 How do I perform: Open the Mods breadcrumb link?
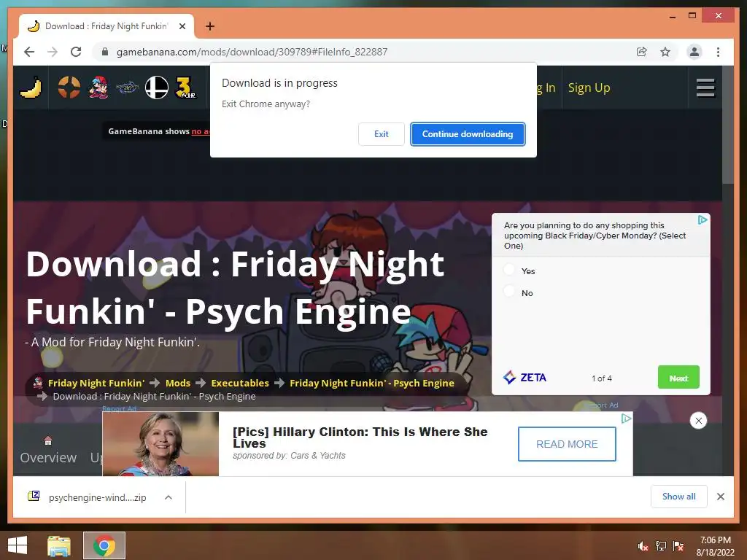tap(178, 383)
